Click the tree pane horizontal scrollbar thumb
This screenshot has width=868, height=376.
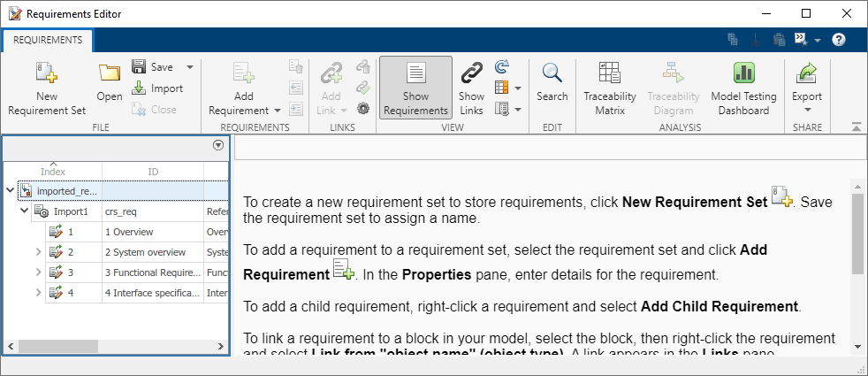coord(57,347)
